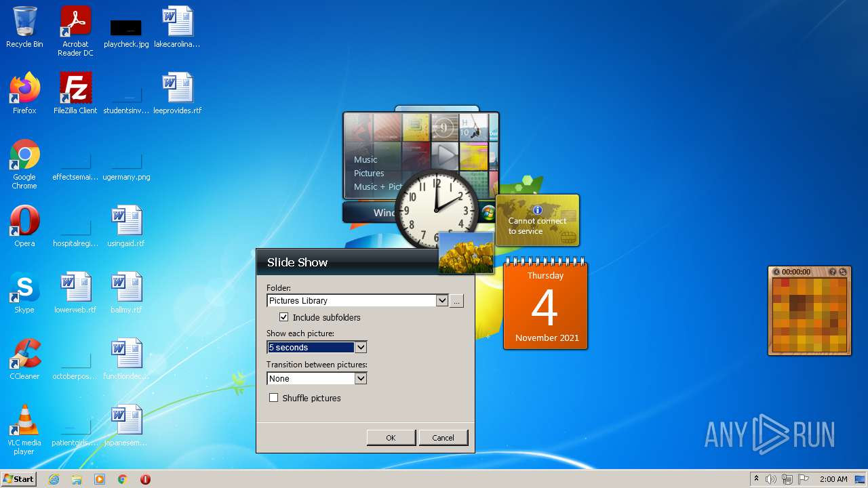Select ugermany.png desktop file
This screenshot has width=868, height=488.
(x=126, y=164)
